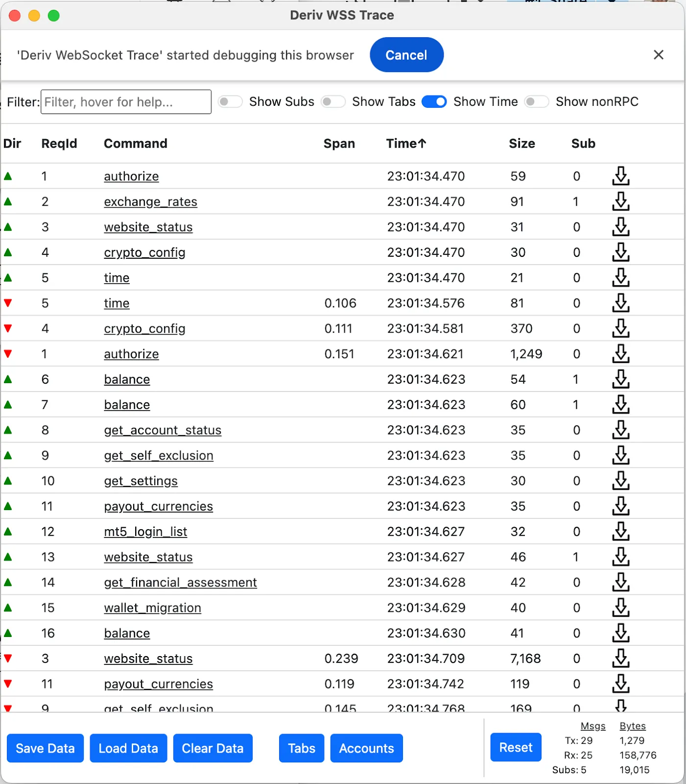Focus the Filter text field
This screenshot has height=784, width=686.
(126, 101)
